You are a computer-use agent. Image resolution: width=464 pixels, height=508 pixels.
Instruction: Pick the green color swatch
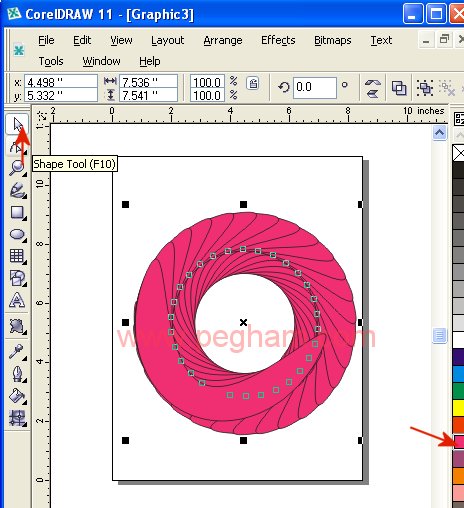(x=459, y=391)
